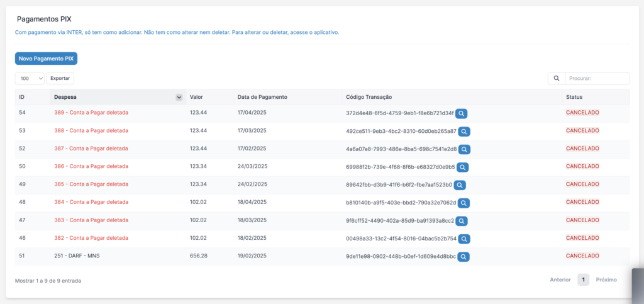Open 389 - Conta a Pagar deletada link
The width and height of the screenshot is (644, 304).
coord(91,113)
